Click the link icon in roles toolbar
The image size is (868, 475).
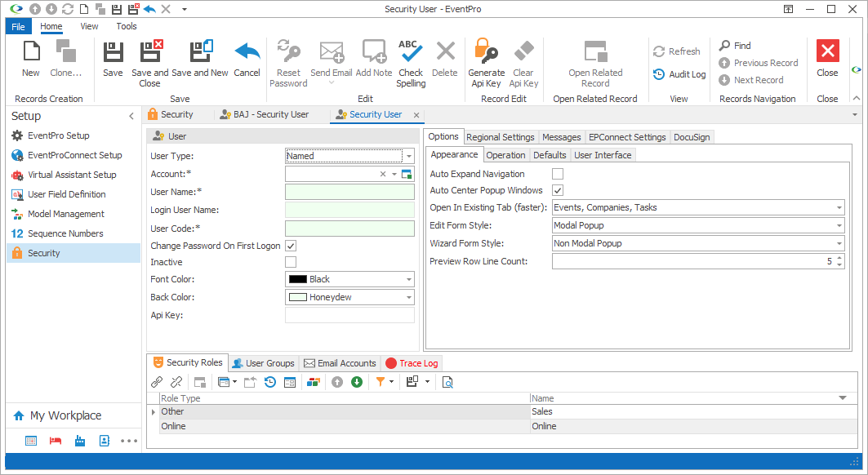tap(157, 382)
